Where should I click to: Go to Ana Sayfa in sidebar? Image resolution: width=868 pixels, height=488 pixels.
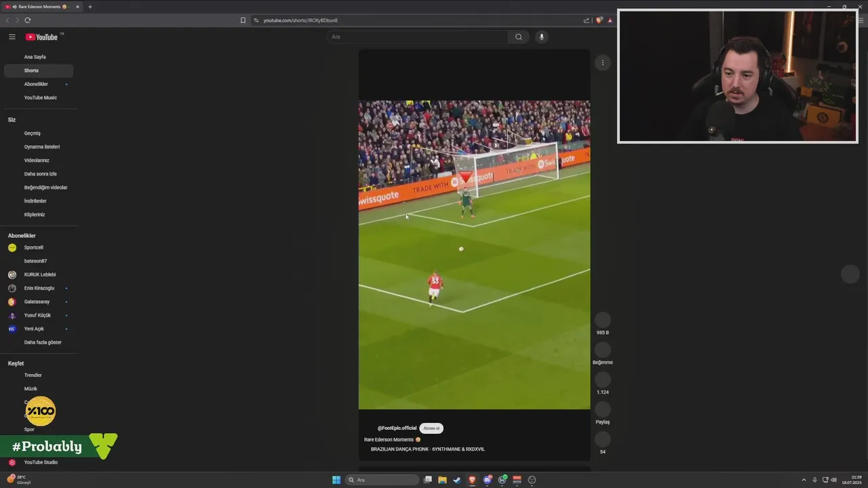tap(35, 57)
